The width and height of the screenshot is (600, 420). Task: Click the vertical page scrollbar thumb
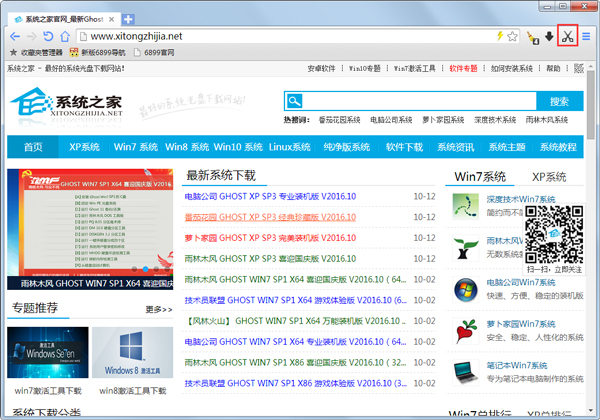coord(590,105)
